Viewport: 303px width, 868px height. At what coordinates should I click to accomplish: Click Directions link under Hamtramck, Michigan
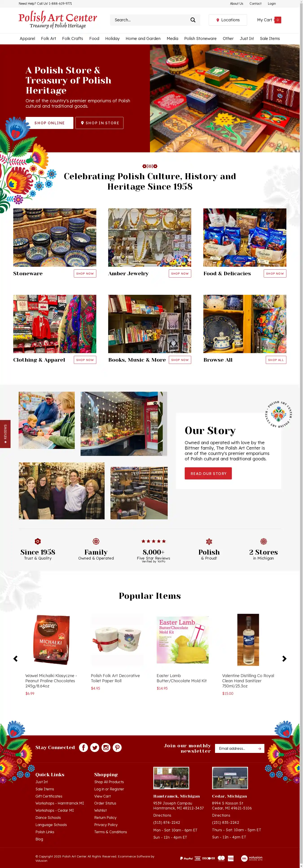(162, 815)
